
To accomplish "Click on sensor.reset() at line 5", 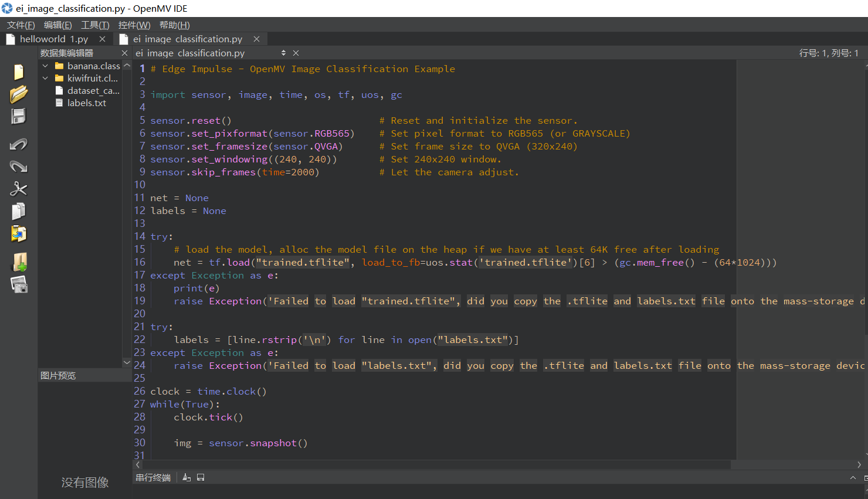I will coord(191,120).
